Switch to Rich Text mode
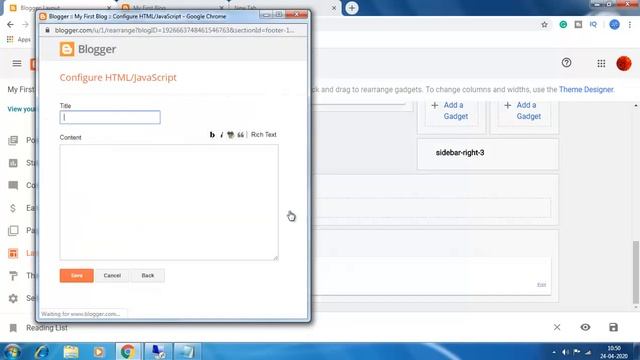Viewport: 640px width, 360px height. (x=264, y=135)
